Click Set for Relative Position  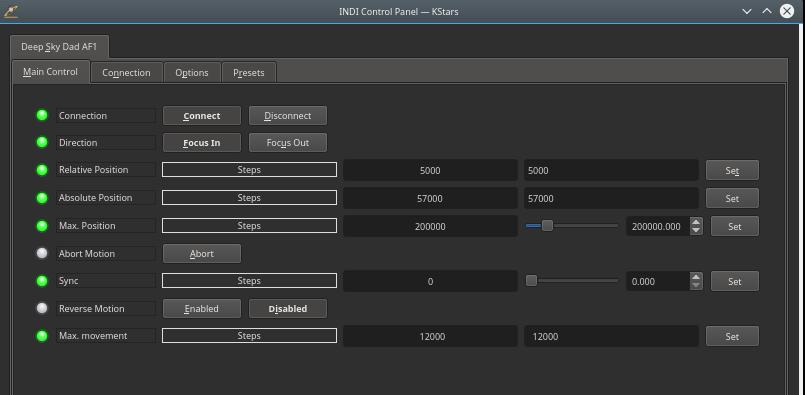coord(732,171)
